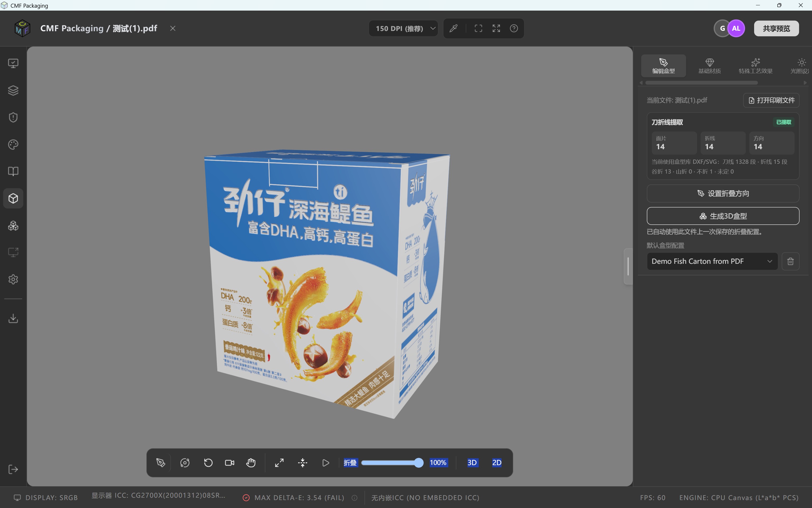Switch to the 编辑盒型 tab
The image size is (812, 508).
pyautogui.click(x=663, y=66)
